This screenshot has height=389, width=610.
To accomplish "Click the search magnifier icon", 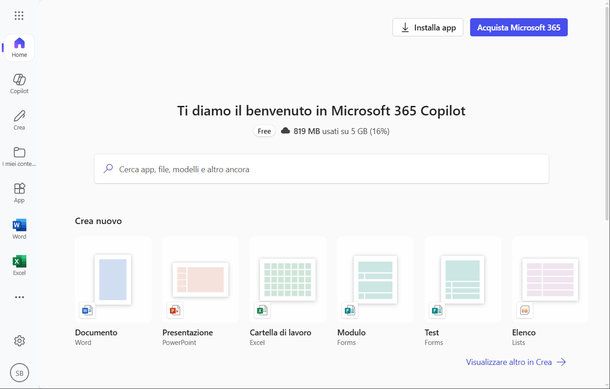I will pos(108,168).
